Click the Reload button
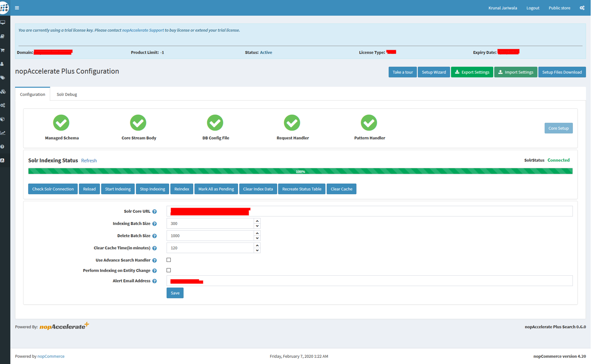This screenshot has height=364, width=596. pos(89,189)
